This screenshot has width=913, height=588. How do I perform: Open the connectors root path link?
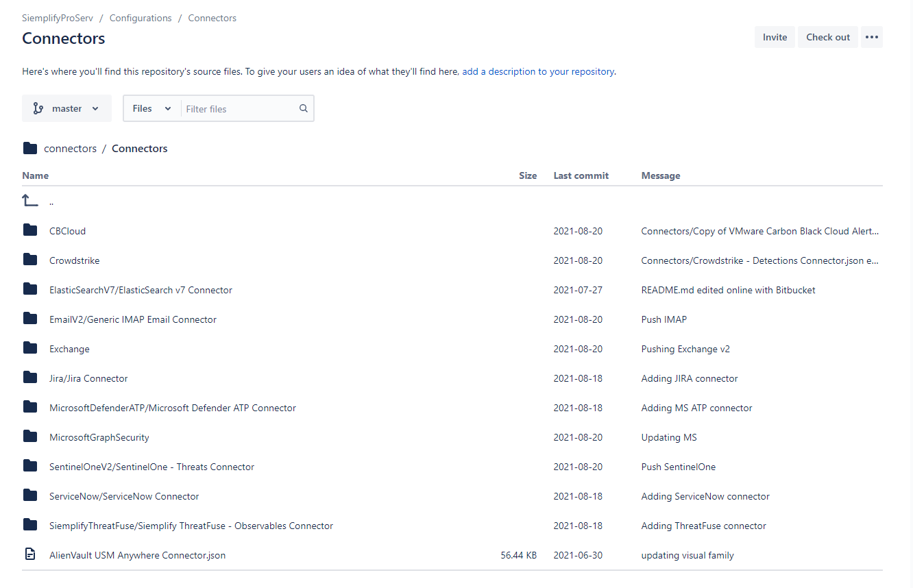[70, 149]
